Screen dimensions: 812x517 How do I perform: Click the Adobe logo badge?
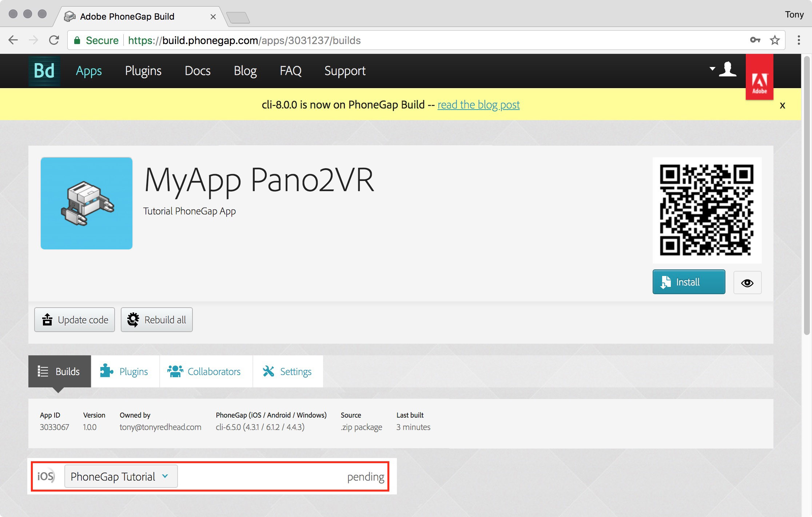coord(760,77)
